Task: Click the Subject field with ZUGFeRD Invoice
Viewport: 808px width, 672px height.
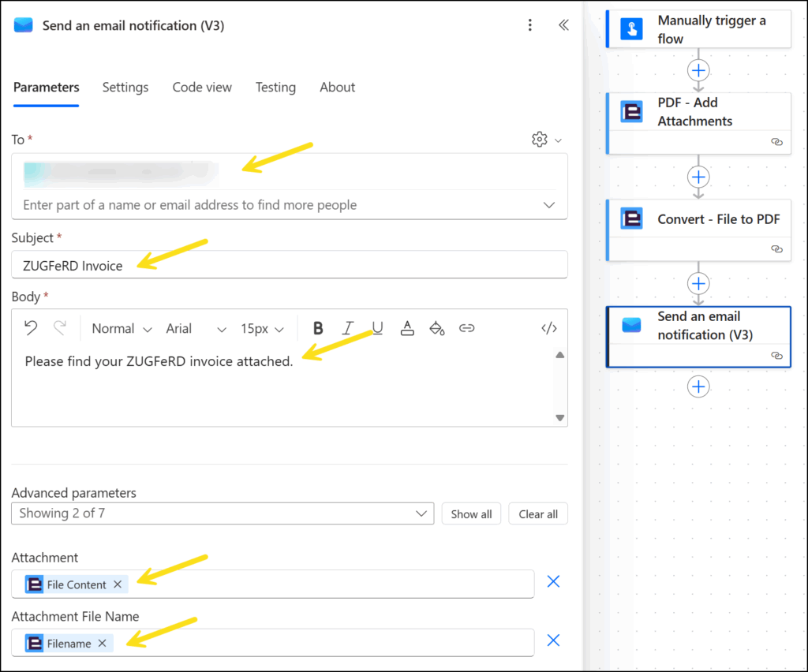Action: coord(289,265)
